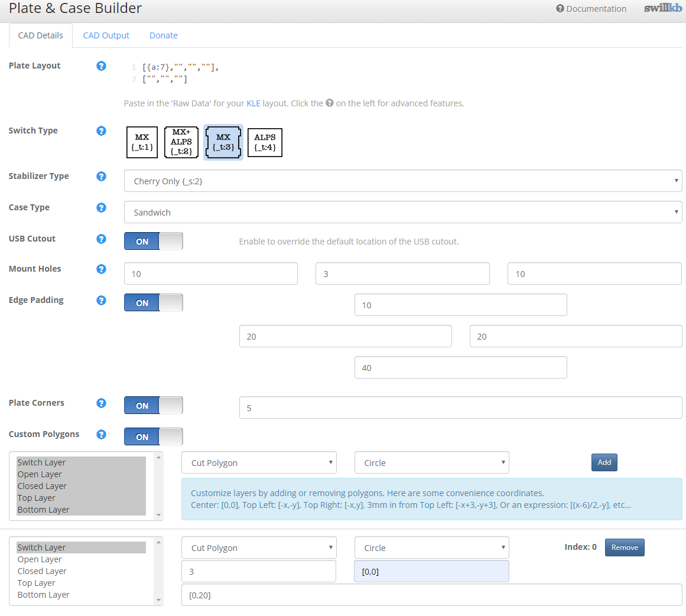Select the MX {_t:3} switch type
The height and width of the screenshot is (616, 686).
coord(223,142)
